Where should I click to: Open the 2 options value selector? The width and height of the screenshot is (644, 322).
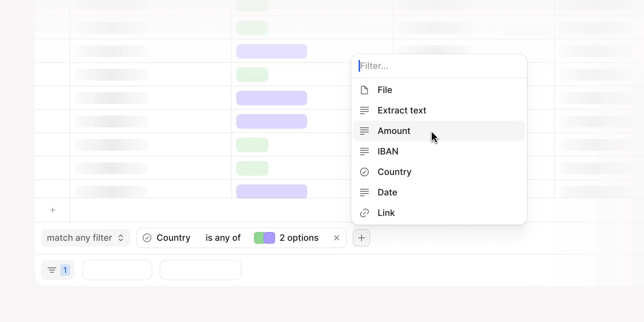(286, 238)
